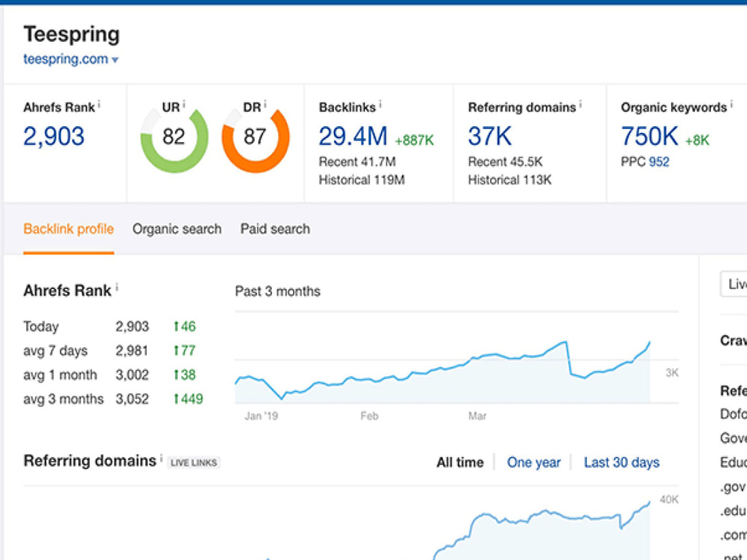The image size is (747, 560).
Task: Open the 2,903 Ahrefs Rank value
Action: point(54,136)
